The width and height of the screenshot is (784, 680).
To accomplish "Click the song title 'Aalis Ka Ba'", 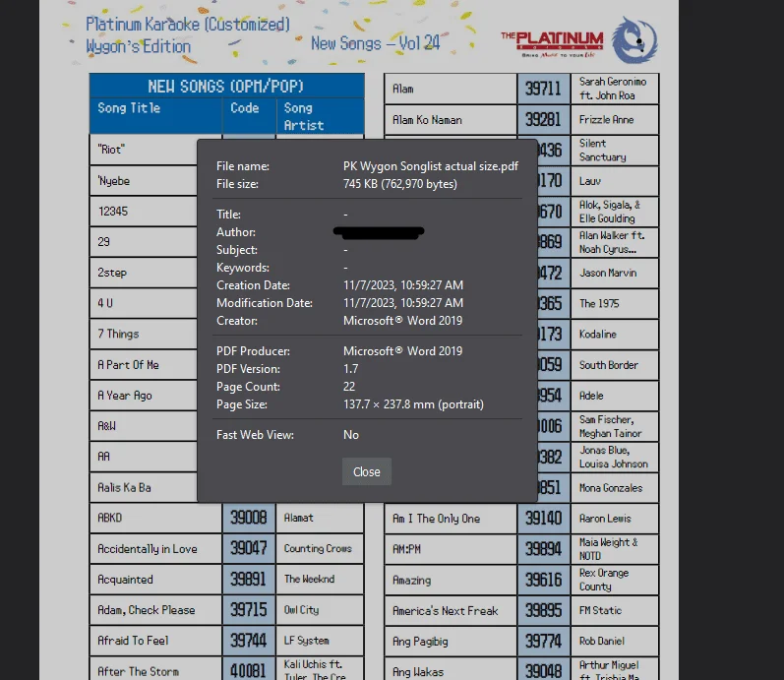I will [125, 487].
